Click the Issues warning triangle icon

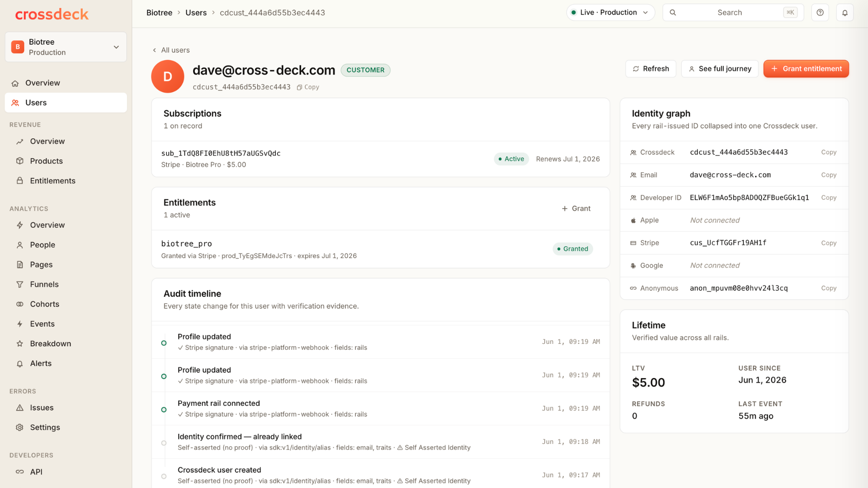point(20,408)
